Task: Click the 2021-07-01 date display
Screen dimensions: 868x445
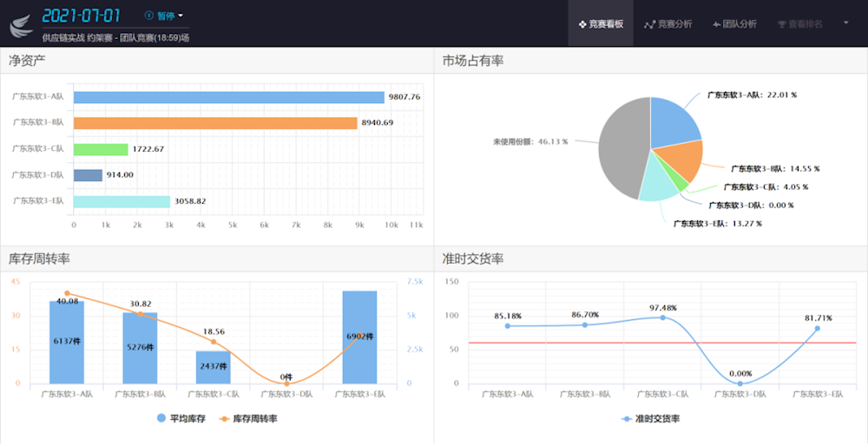Action: click(82, 16)
